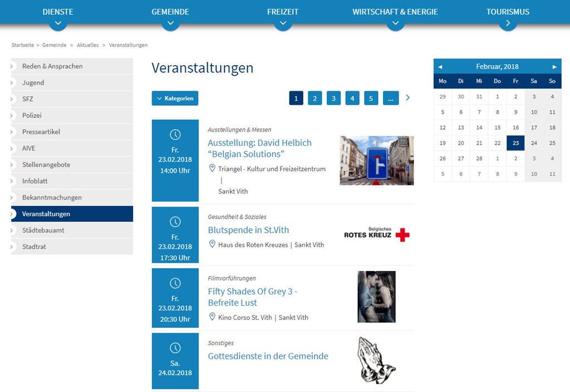Click the Februar, 2018 calendar title
Image resolution: width=570 pixels, height=392 pixels.
coord(497,67)
